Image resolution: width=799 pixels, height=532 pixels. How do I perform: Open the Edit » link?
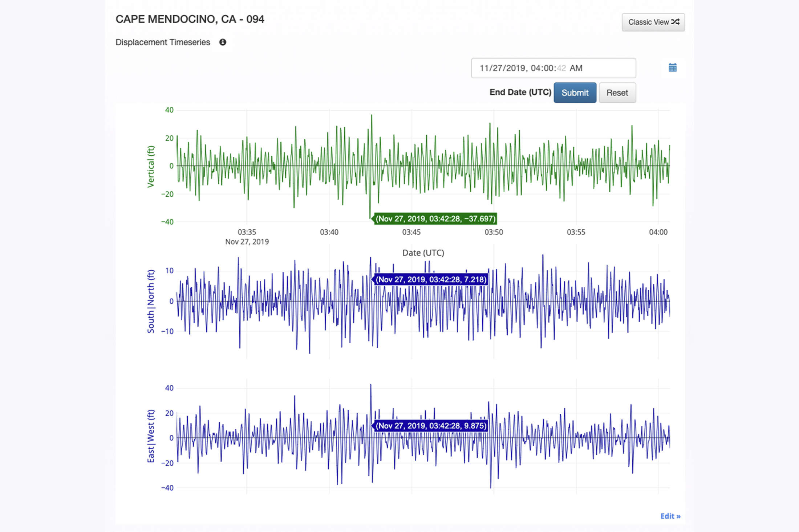click(x=670, y=516)
